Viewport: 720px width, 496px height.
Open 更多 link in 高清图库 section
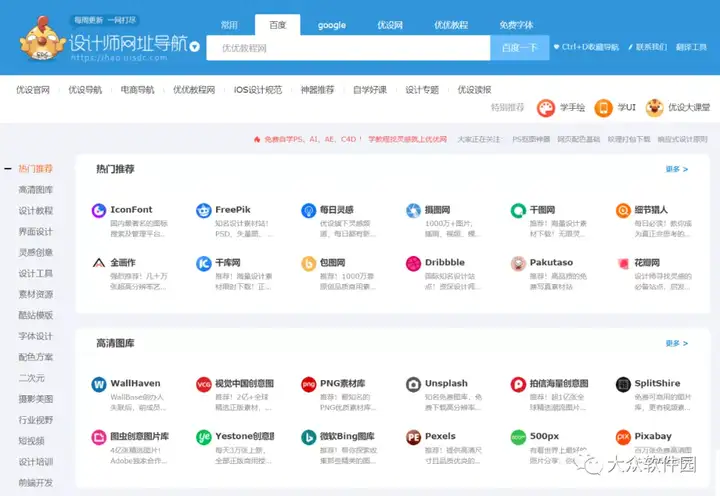pyautogui.click(x=677, y=344)
